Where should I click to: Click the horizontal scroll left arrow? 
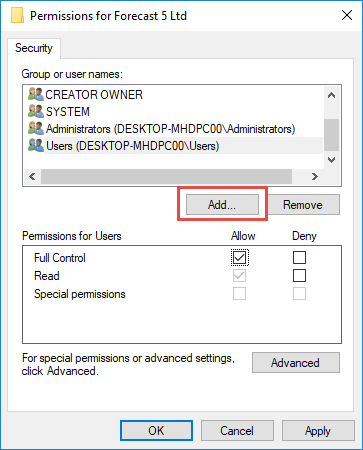click(32, 176)
